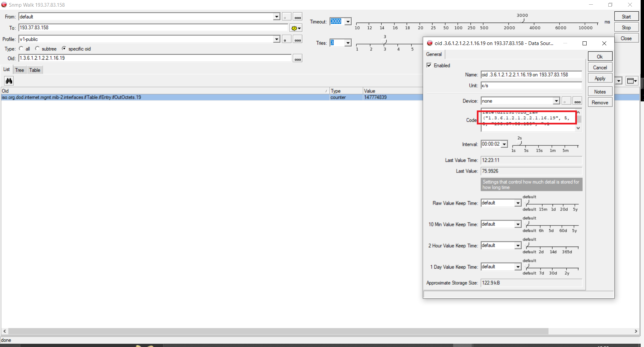Click the To address input field
Screen dimensions: 644x347
coord(153,28)
